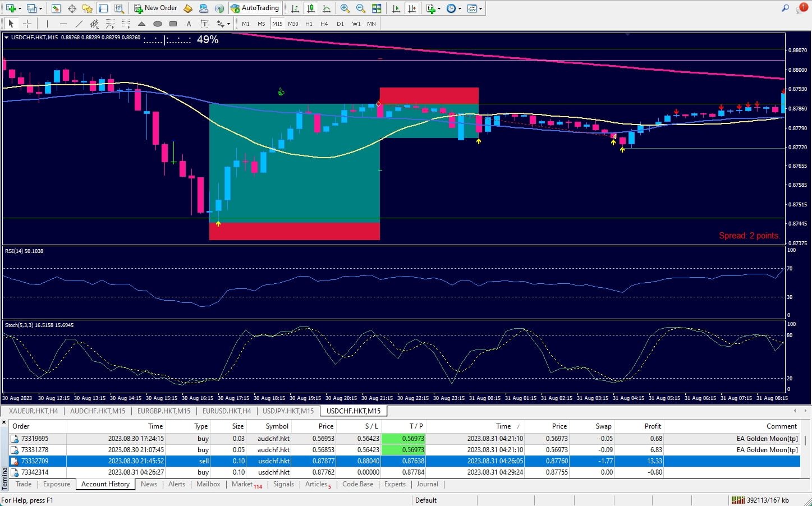
Task: Pick the Draw Ellipse shape tool
Action: (158, 24)
